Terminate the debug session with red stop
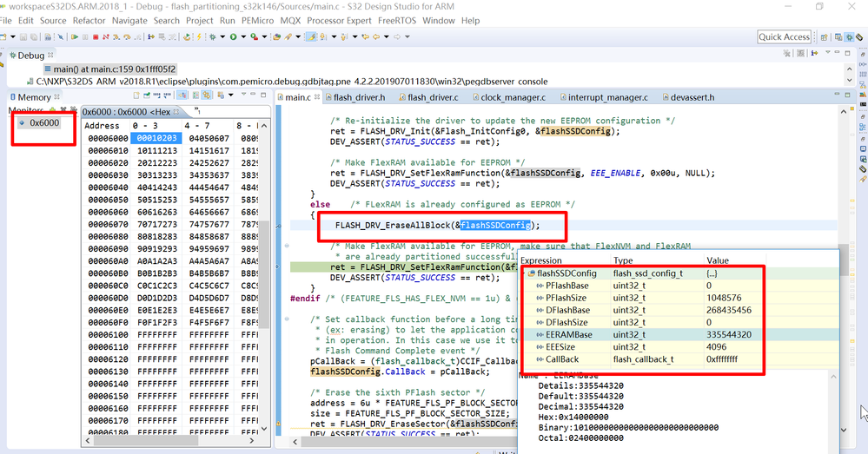This screenshot has width=868, height=454. (x=96, y=37)
